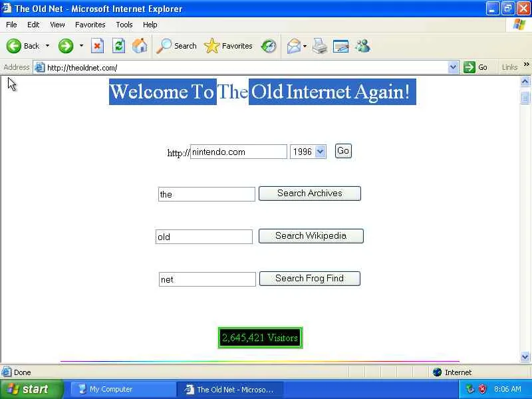The height and width of the screenshot is (399, 532).
Task: Click the Mail envelope icon
Action: coord(294,46)
